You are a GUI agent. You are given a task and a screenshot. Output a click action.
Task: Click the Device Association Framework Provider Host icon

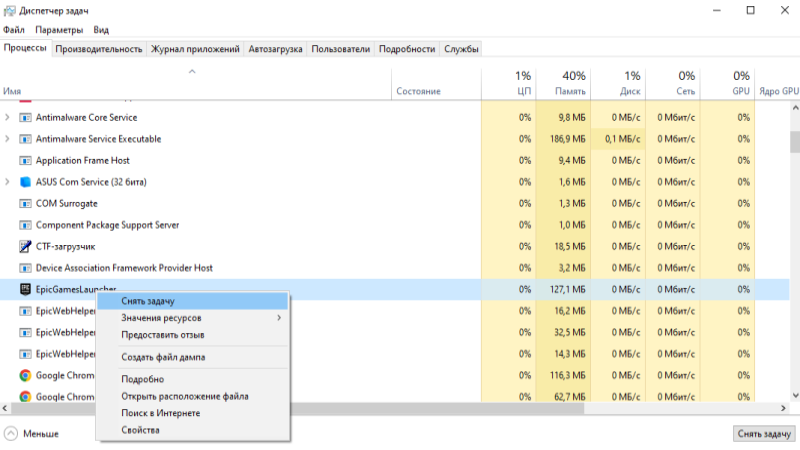[25, 268]
